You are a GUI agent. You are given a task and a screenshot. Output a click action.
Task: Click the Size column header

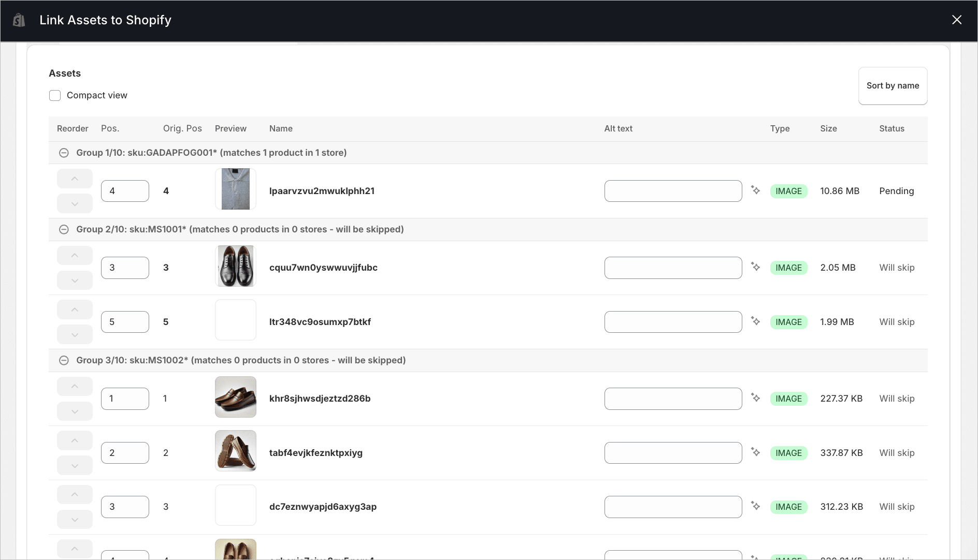[x=828, y=128]
